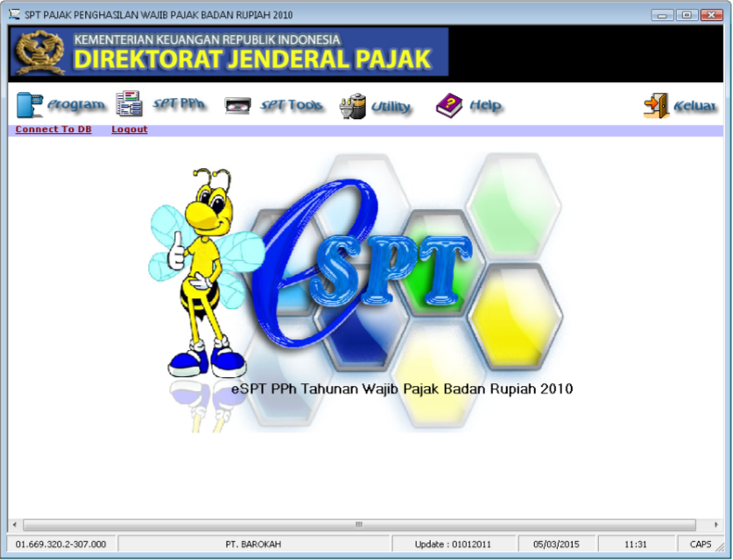Screen dimensions: 733x560
Task: Click the eSPT PPh Tahunan caption text
Action: (x=402, y=389)
